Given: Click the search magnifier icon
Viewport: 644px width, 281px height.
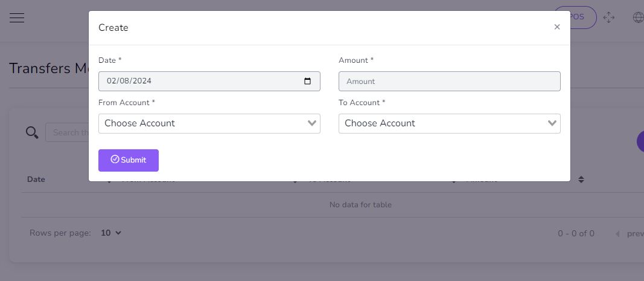Looking at the screenshot, I should tap(31, 132).
